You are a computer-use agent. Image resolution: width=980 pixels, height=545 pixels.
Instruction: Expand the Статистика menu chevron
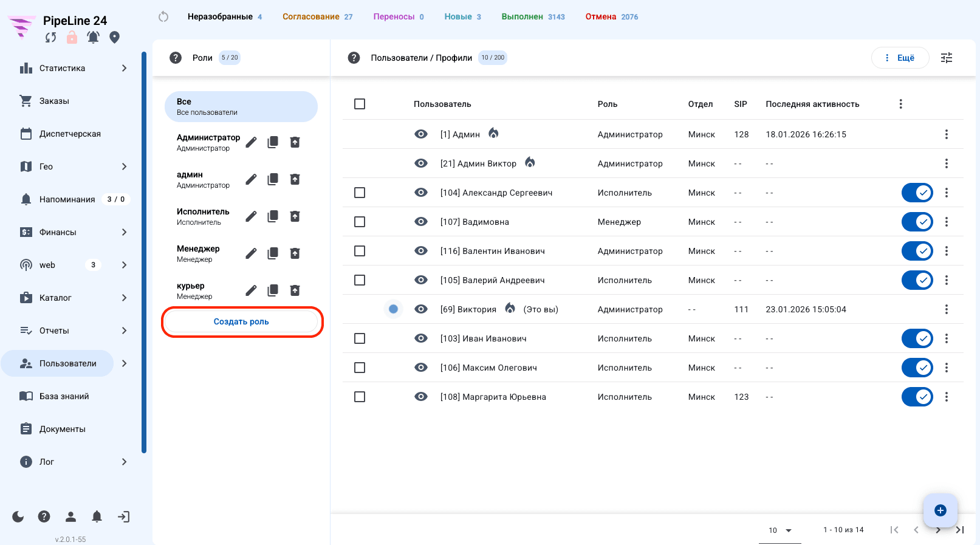pyautogui.click(x=124, y=68)
